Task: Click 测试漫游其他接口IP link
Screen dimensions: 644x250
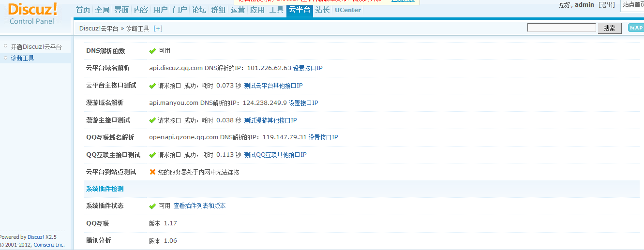Action: (x=270, y=120)
